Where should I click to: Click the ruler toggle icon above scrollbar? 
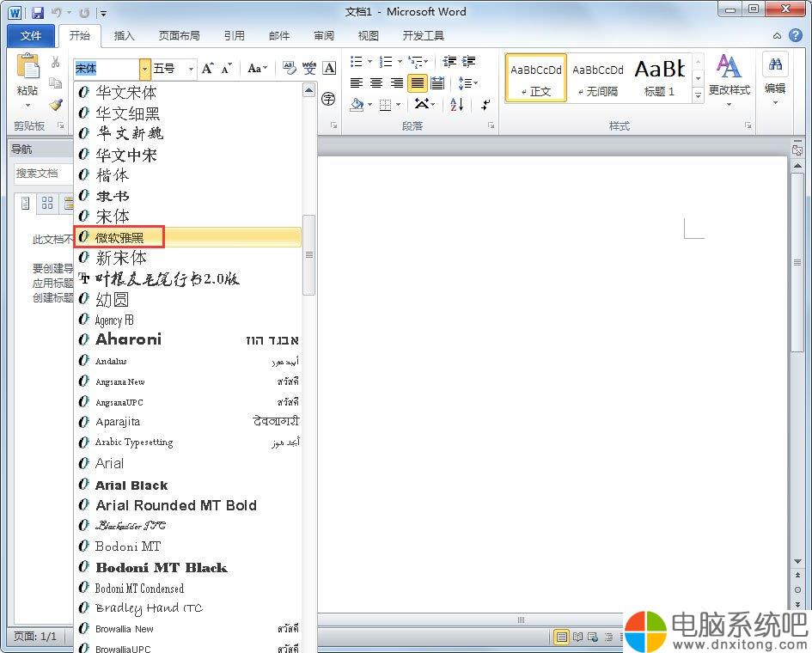tap(797, 150)
